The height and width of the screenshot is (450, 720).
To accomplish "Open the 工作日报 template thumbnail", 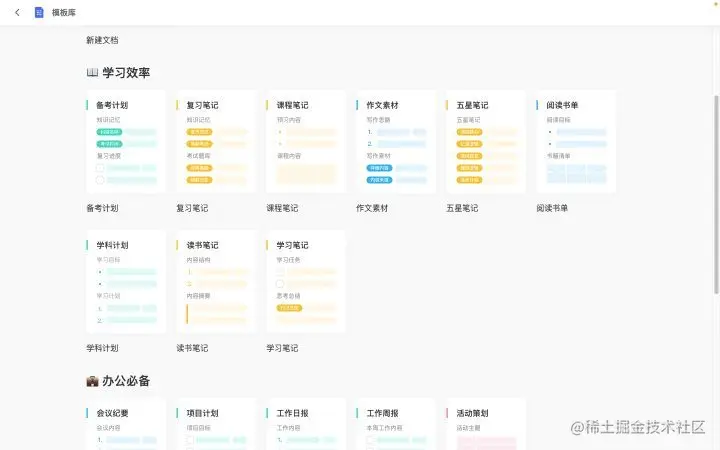I will [x=306, y=424].
